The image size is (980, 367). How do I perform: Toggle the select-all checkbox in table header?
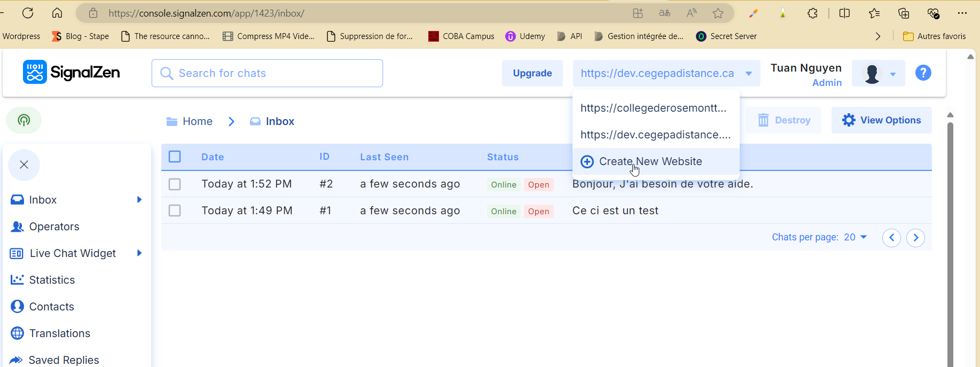(175, 157)
